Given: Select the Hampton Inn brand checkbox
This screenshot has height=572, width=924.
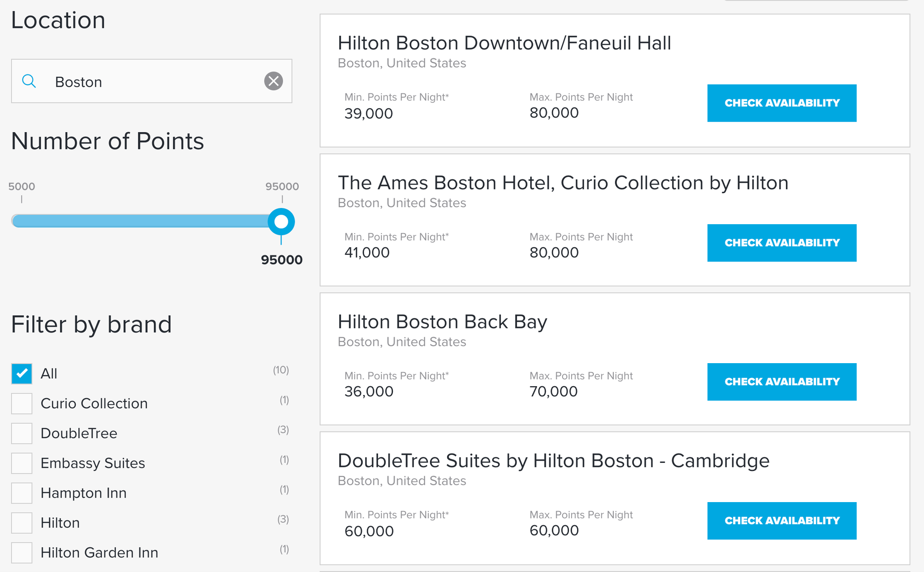Looking at the screenshot, I should point(21,493).
